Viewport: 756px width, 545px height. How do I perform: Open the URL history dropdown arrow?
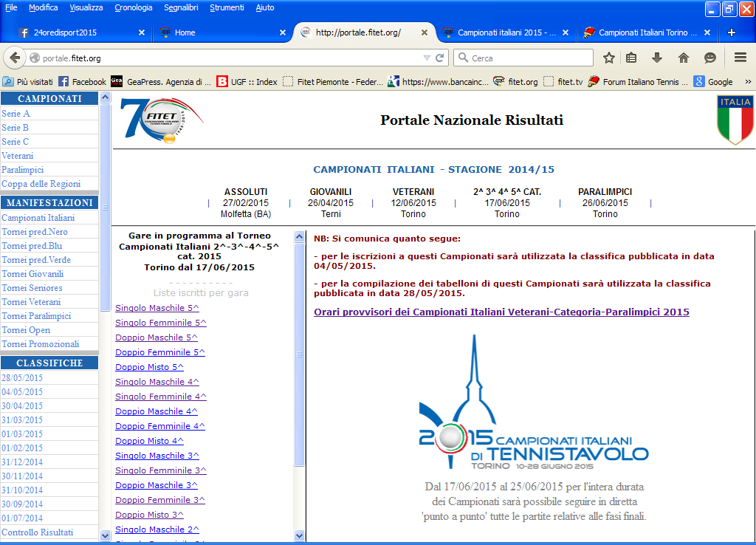point(427,58)
